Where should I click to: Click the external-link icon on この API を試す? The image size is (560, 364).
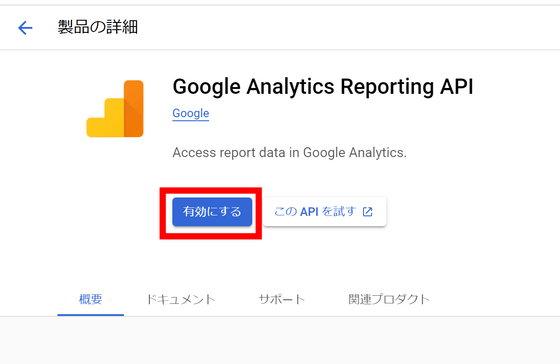coord(368,212)
